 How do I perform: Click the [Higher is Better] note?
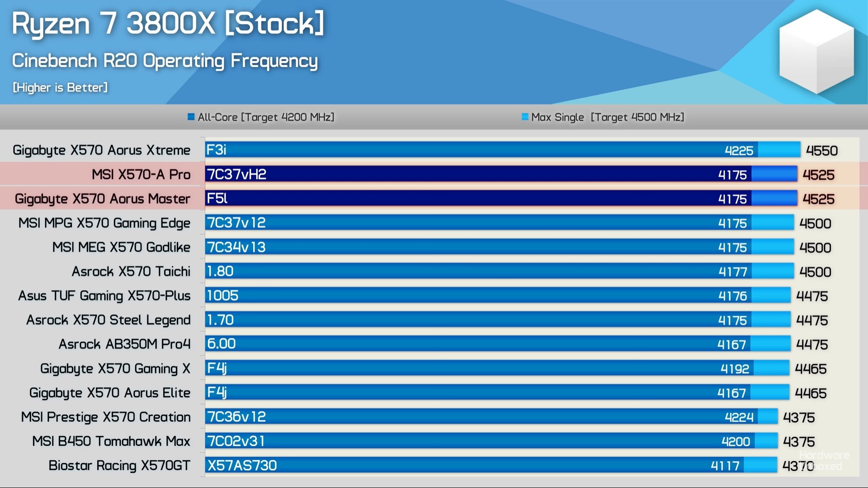point(60,87)
